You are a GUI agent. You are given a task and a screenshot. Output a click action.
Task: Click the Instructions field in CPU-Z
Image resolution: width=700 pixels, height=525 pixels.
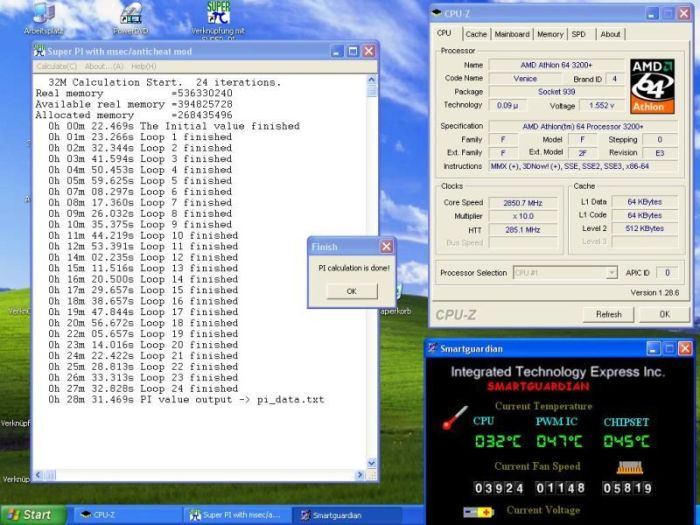pos(583,167)
